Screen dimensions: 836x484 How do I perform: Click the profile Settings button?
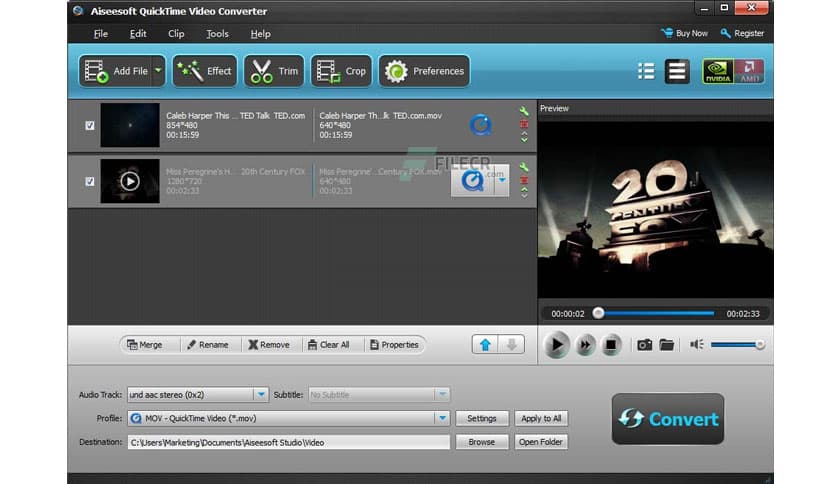(482, 418)
